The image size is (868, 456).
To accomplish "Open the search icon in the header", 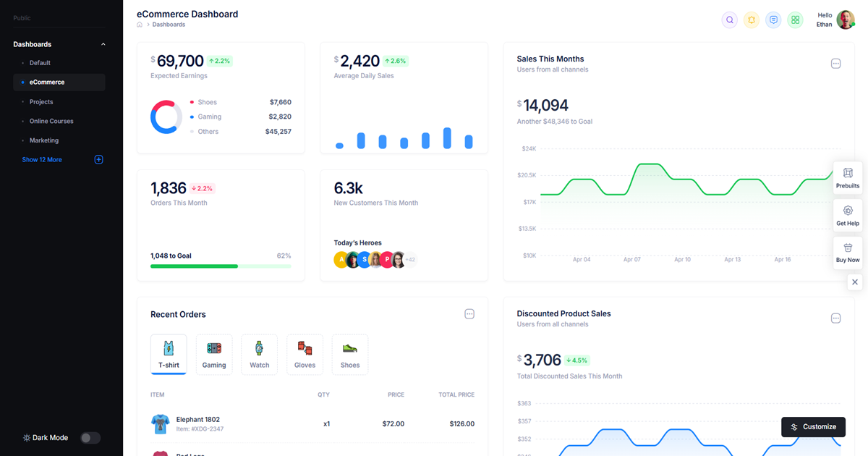I will coord(729,20).
